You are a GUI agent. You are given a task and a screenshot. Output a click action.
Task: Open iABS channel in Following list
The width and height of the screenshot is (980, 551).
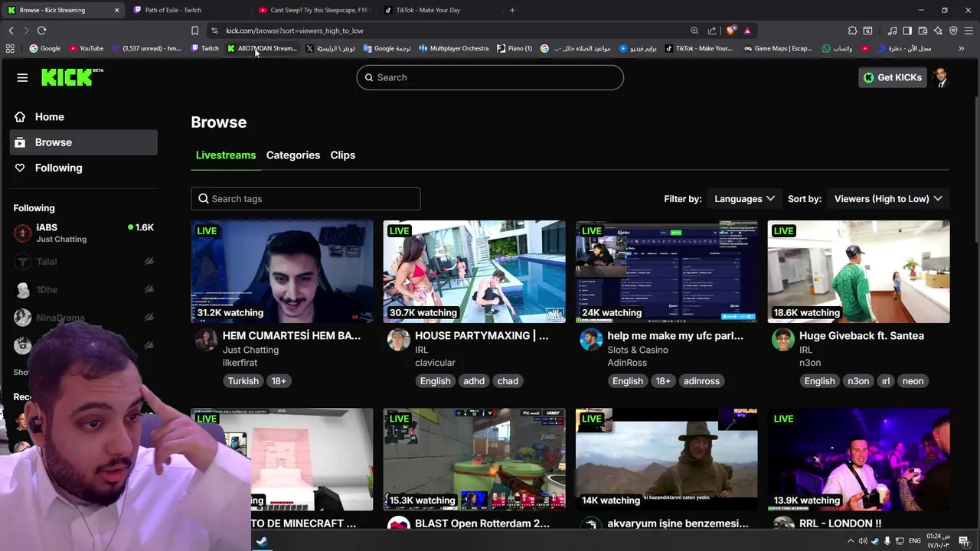tap(83, 233)
